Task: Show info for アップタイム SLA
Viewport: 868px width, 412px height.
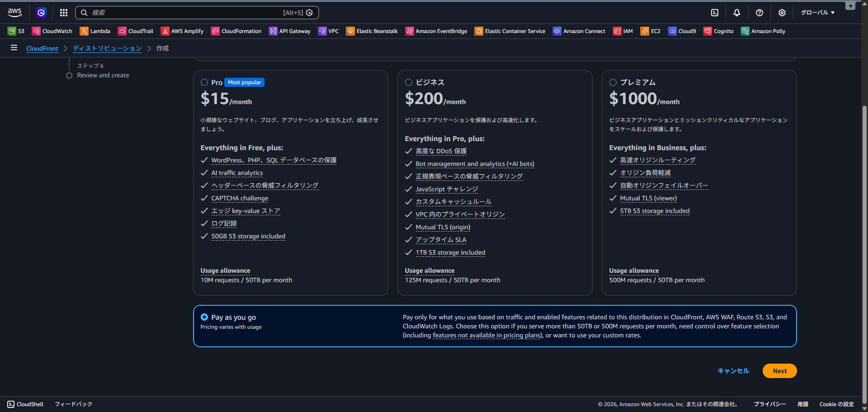Action: click(441, 240)
